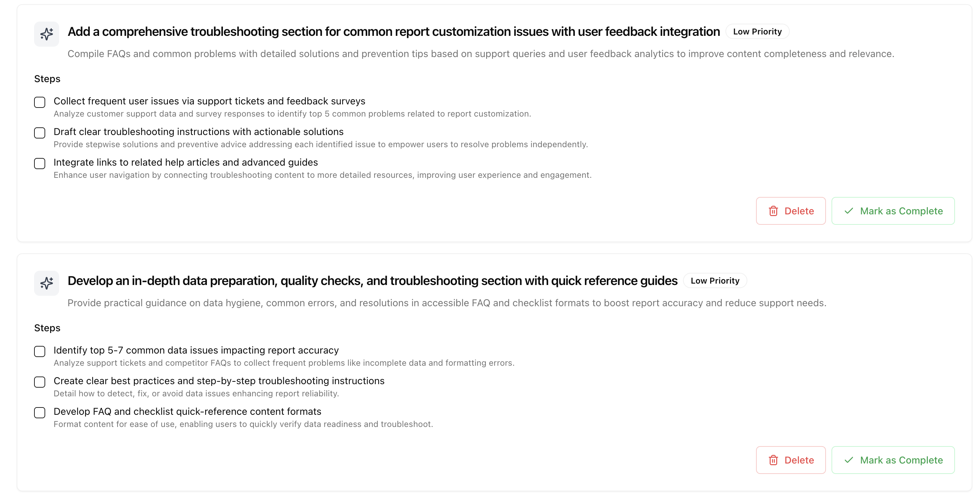
Task: Click the Low Priority badge on the second card
Action: point(715,280)
